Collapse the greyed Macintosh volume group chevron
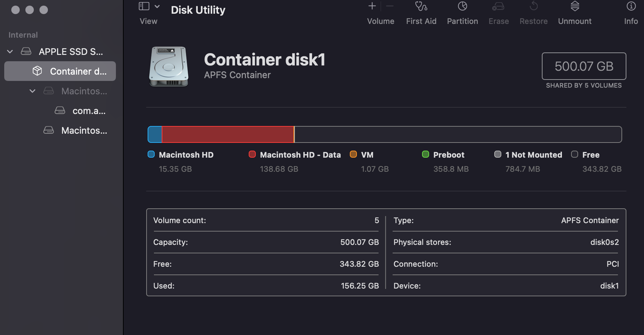 [32, 91]
